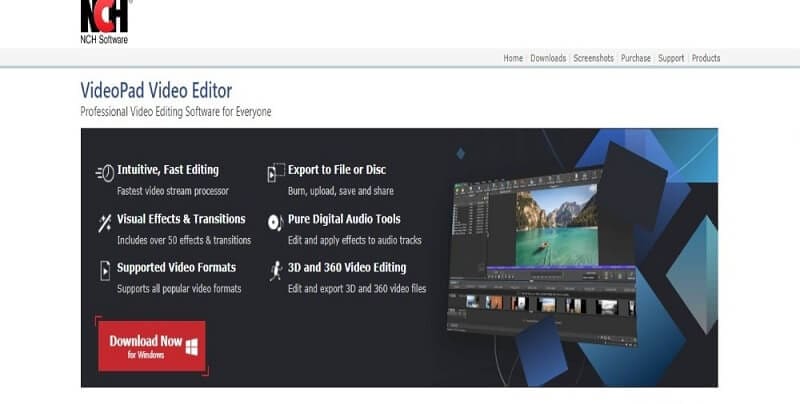Go to the Screenshots page

[x=593, y=58]
